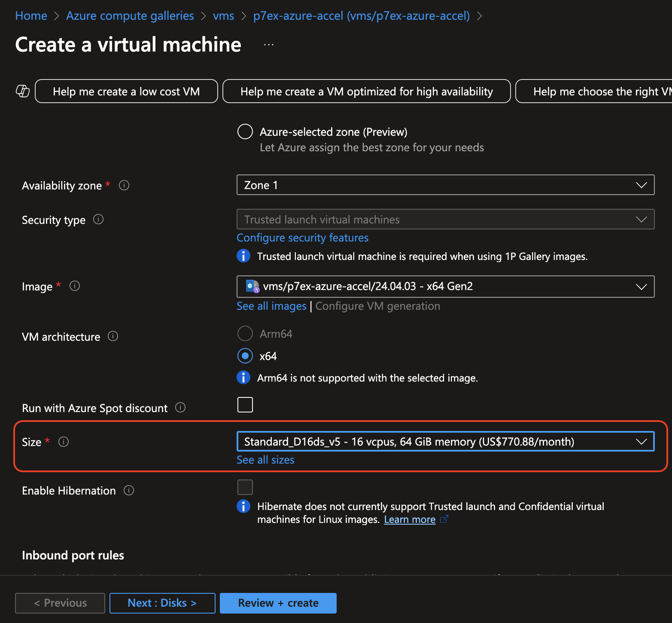
Task: Navigate to Home in the breadcrumb
Action: tap(31, 16)
